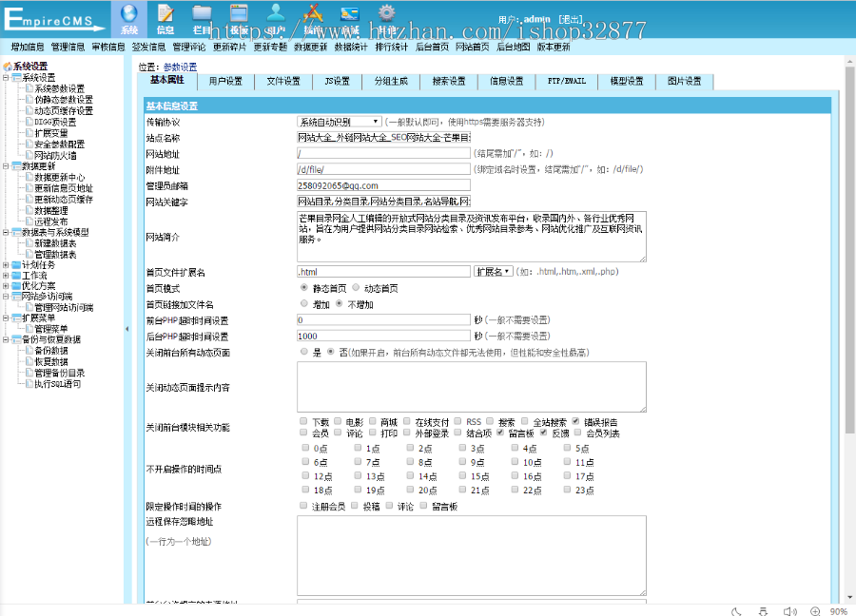Screen dimensions: 856x616
Task: Open the 系统 globe icon section
Action: click(x=129, y=19)
